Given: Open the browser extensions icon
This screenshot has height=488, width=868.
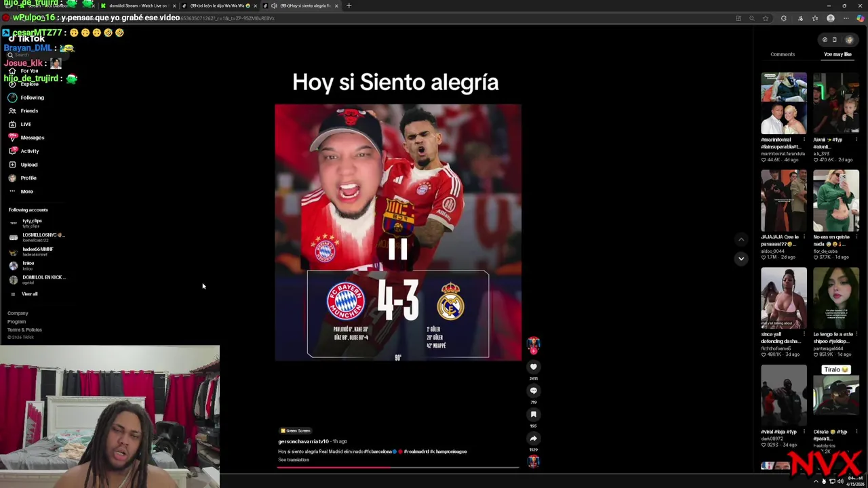Looking at the screenshot, I should [x=783, y=18].
